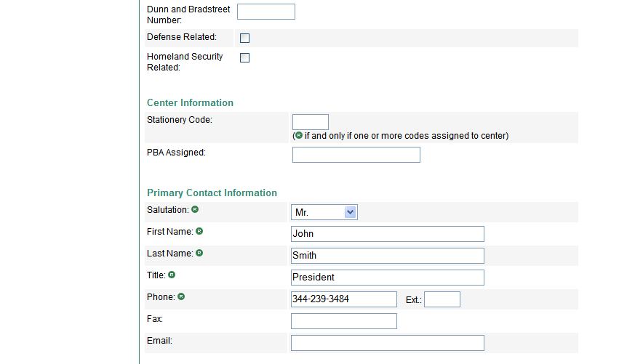Open the Salutation dropdown showing Mr.
619x364 pixels.
(x=324, y=212)
